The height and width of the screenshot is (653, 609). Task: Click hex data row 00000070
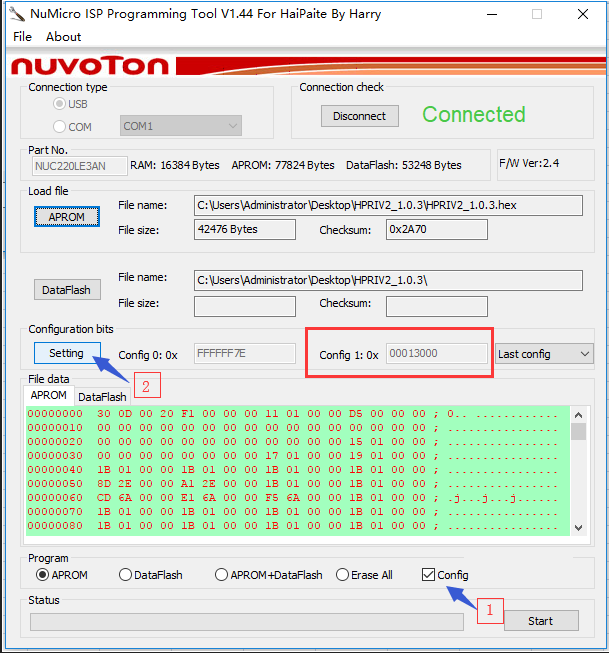(292, 512)
